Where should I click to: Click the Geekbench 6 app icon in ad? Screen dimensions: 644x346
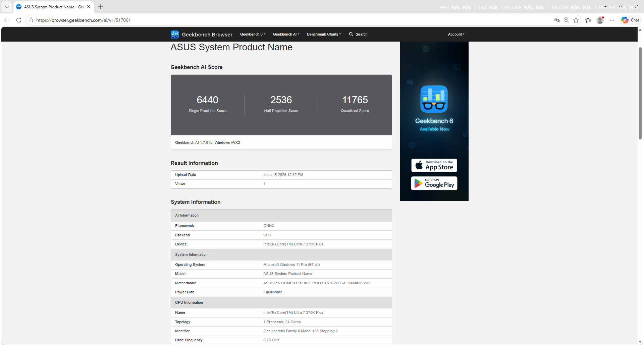(434, 99)
